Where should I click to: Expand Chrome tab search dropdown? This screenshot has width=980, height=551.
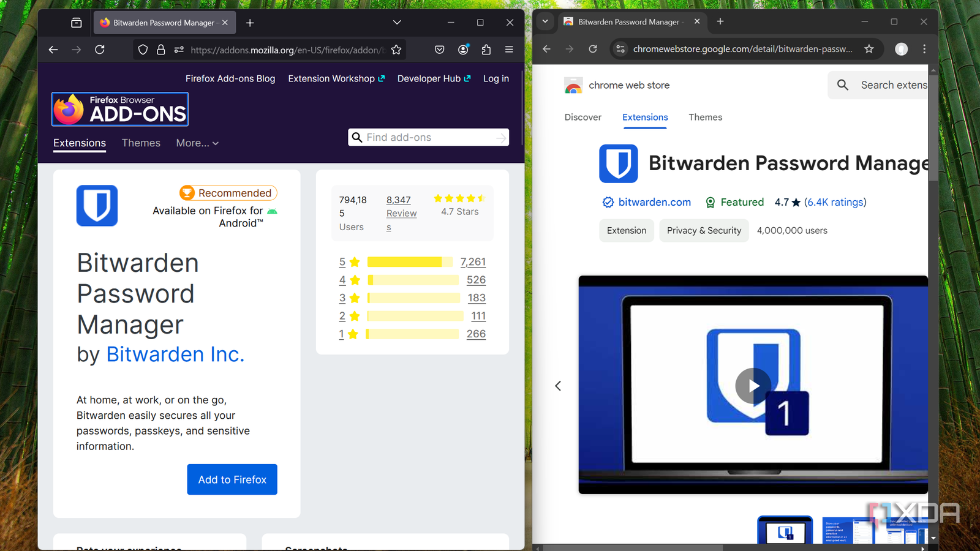pos(545,21)
